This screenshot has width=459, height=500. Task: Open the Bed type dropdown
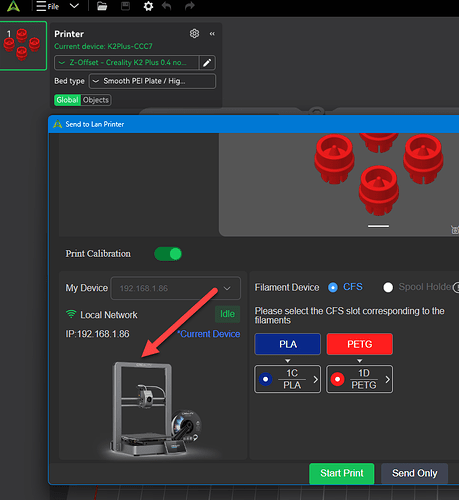[x=152, y=81]
